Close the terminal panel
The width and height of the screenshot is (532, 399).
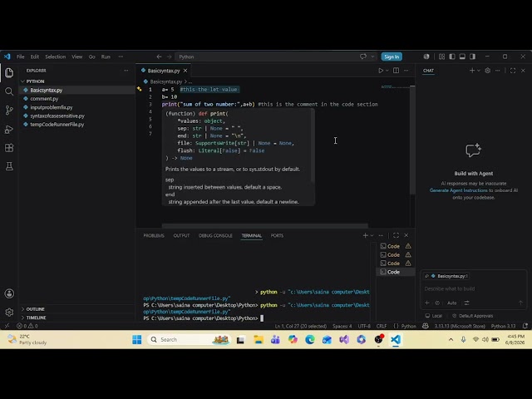[406, 235]
